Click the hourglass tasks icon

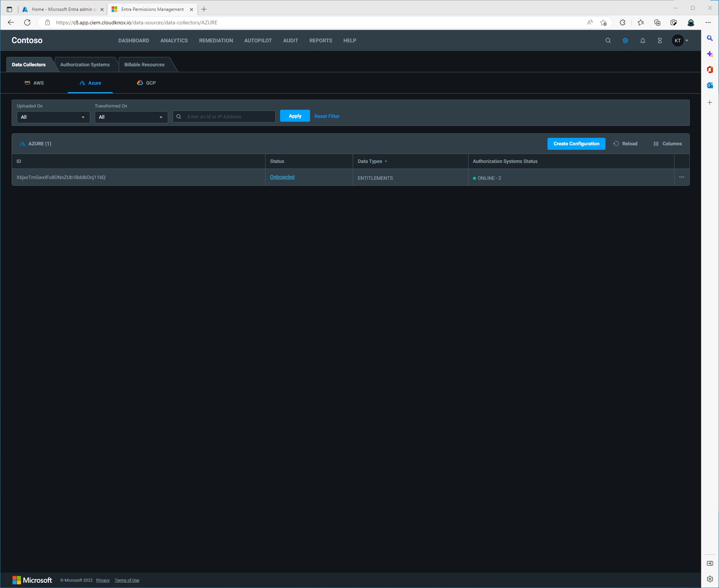coord(660,40)
